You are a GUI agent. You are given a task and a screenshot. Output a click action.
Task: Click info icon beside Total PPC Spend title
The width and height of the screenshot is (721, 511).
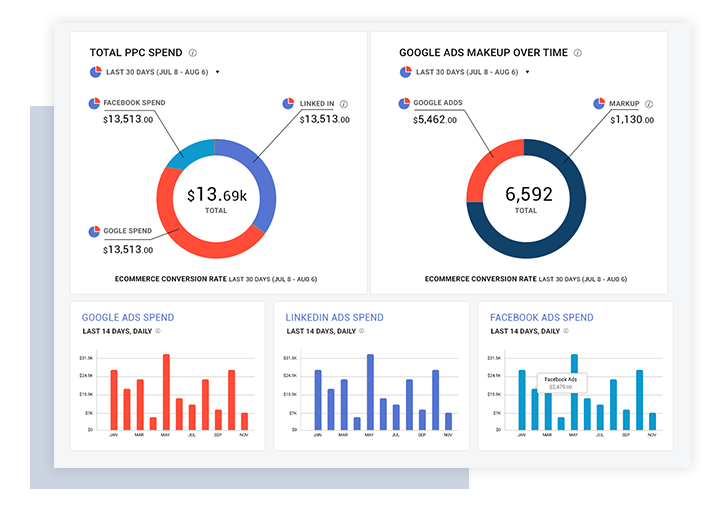193,53
